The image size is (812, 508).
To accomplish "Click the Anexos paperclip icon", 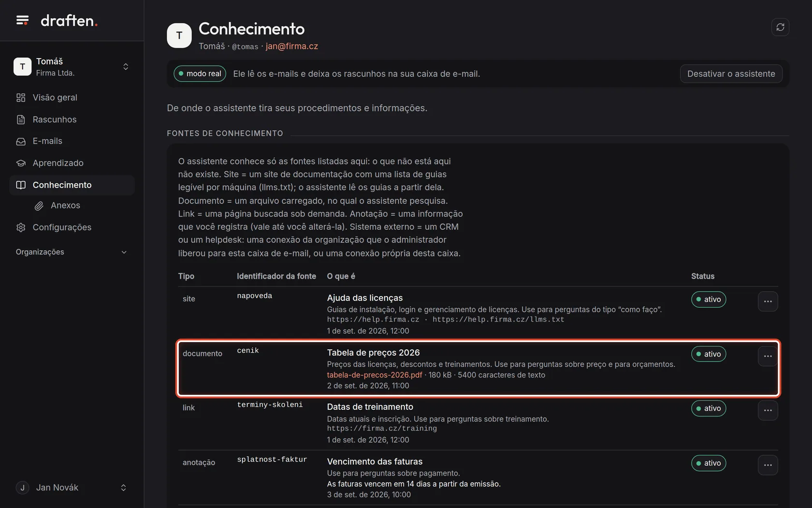I will tap(39, 206).
